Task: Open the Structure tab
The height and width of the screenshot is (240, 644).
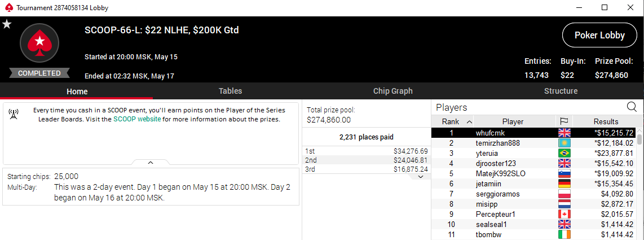Action: [561, 91]
